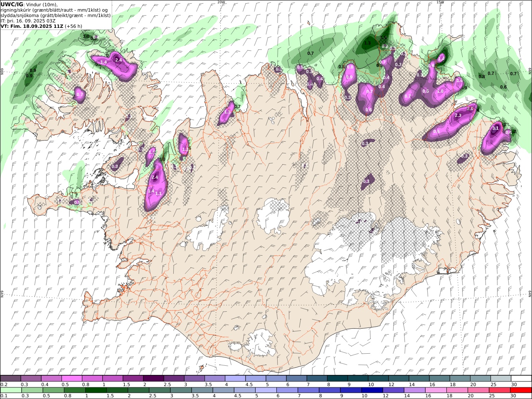
Task: Pick the dusky purple 0.2 snow legend swatch
Action: click(x=10, y=379)
